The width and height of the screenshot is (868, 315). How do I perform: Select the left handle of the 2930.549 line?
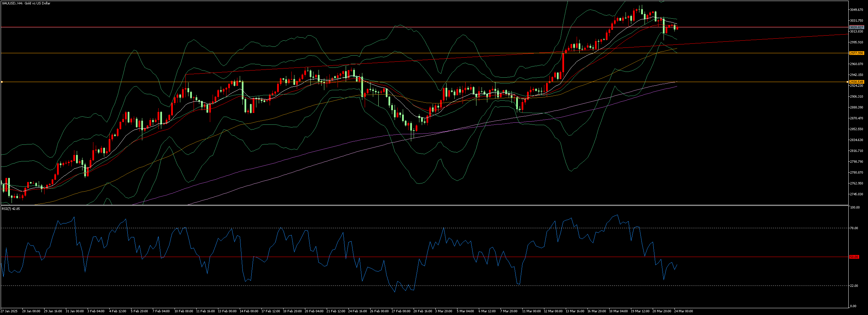(x=2, y=82)
